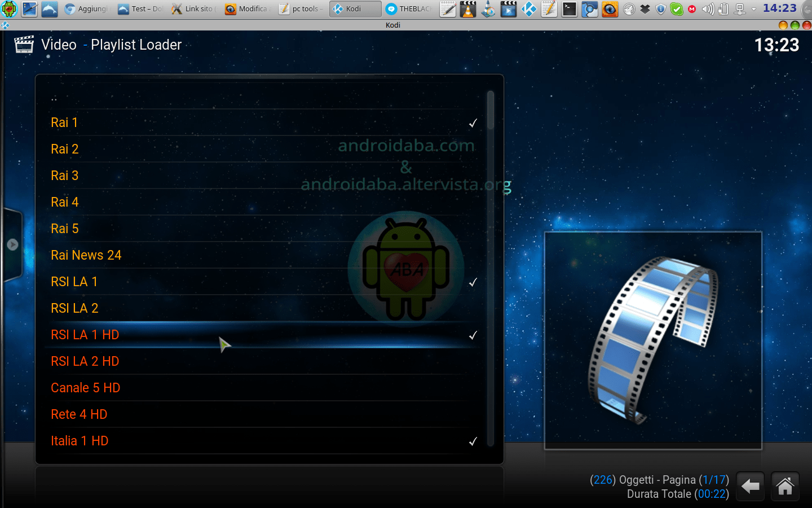Click the playlist vertical scrollbar handle
This screenshot has height=508, width=812.
(491, 110)
